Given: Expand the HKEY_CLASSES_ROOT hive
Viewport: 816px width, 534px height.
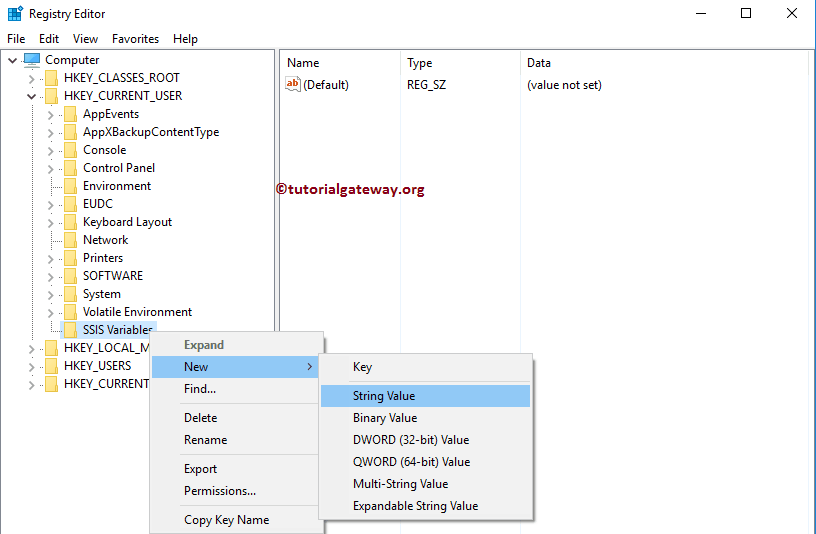Looking at the screenshot, I should click(x=31, y=79).
